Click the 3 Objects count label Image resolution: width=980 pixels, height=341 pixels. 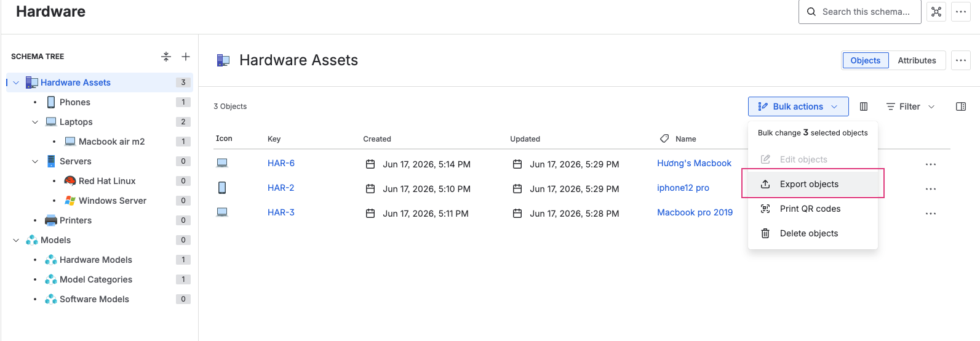(230, 106)
